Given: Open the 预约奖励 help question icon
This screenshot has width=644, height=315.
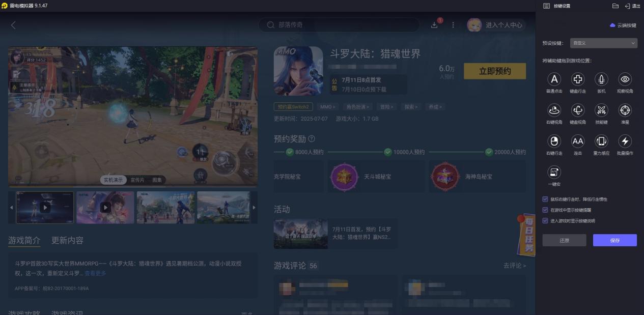Looking at the screenshot, I should click(312, 138).
